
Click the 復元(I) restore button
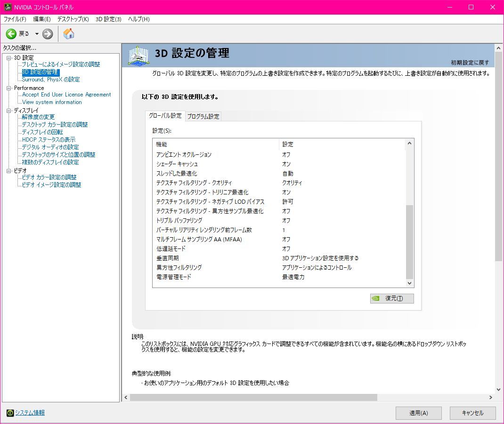click(392, 298)
